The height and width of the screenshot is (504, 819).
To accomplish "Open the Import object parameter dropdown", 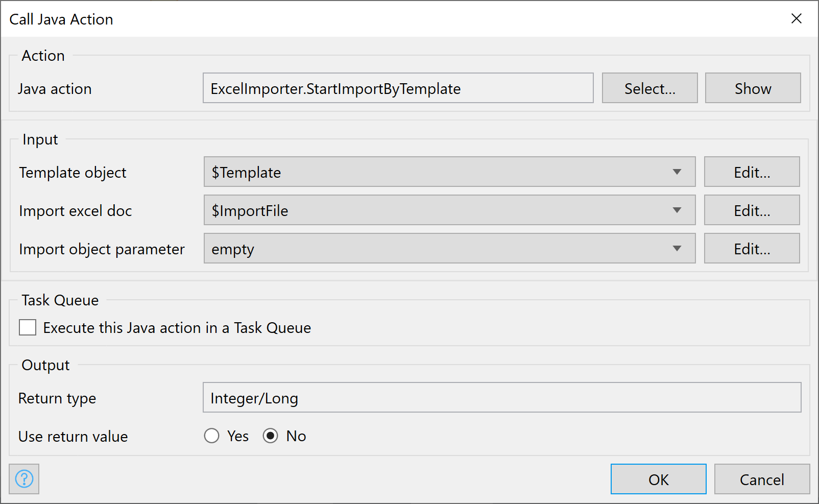I will 449,249.
